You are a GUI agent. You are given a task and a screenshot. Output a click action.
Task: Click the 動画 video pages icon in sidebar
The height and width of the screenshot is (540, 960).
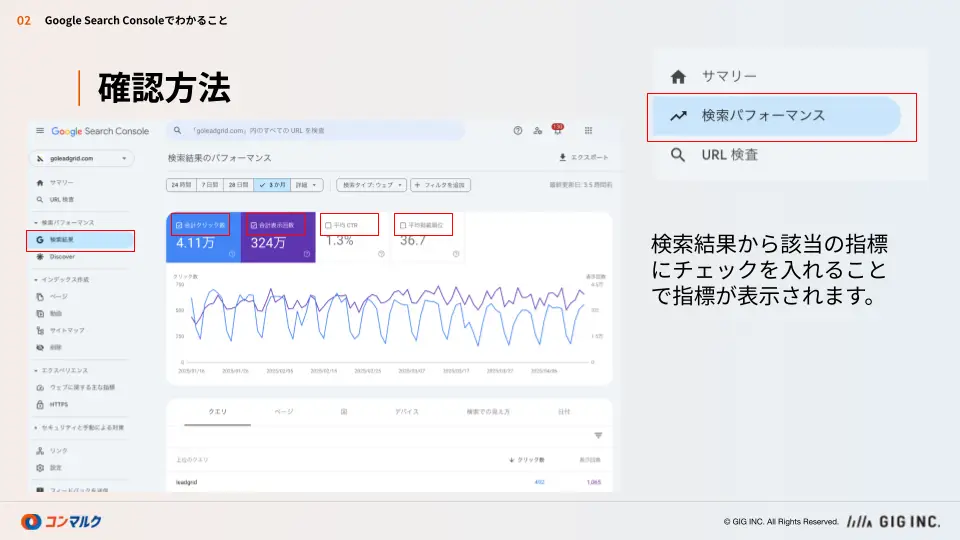(x=40, y=313)
